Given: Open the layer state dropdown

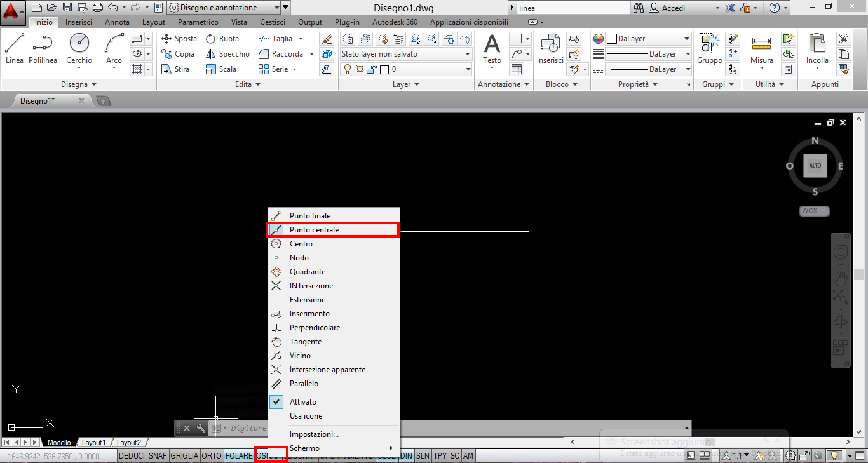Looking at the screenshot, I should tap(406, 54).
